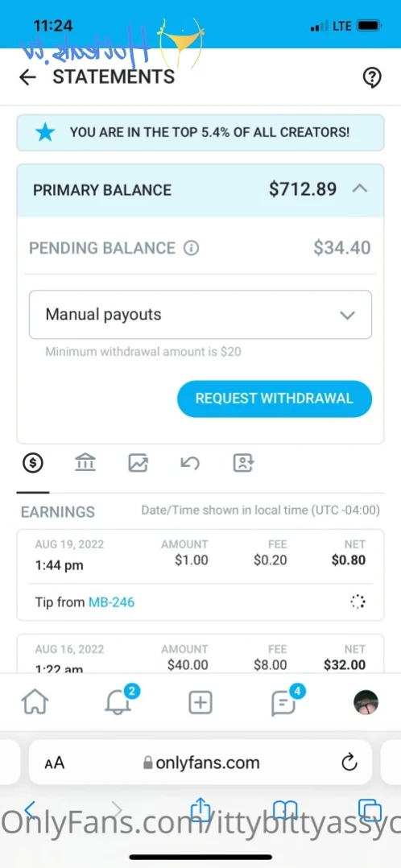Image resolution: width=401 pixels, height=868 pixels.
Task: Reload page with Safari refresh icon
Action: (x=349, y=763)
